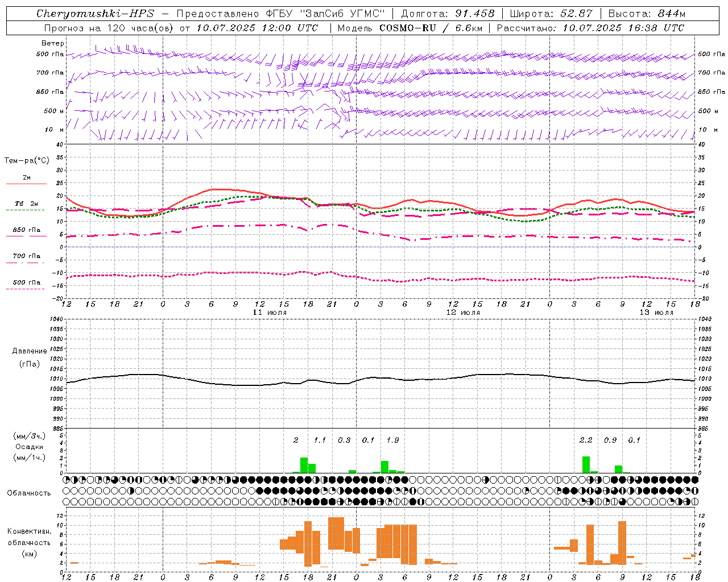Image resolution: width=728 pixels, height=582 pixels.
Task: Click the "Осадки" precipitation label
Action: click(x=30, y=447)
